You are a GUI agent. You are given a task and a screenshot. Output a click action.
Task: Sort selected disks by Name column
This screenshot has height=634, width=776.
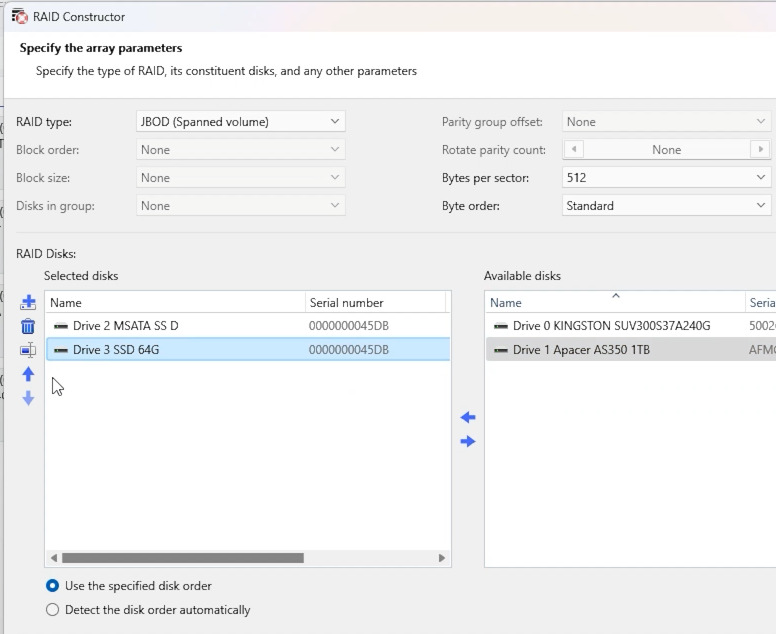click(x=175, y=302)
